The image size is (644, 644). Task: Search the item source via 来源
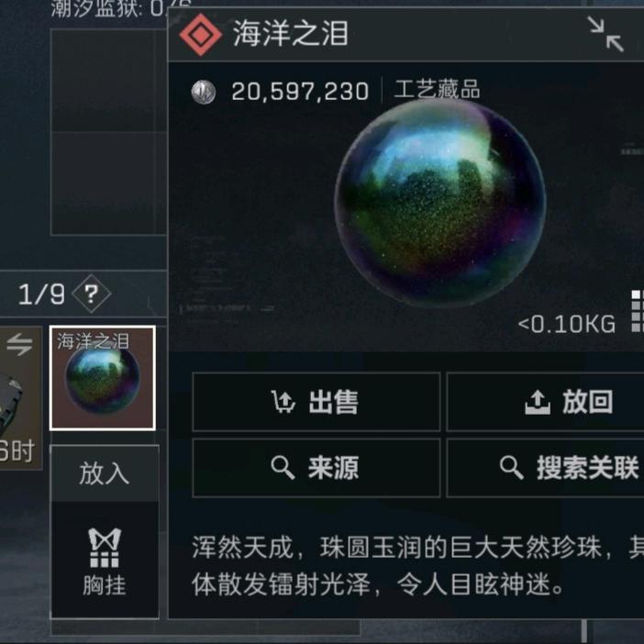316,468
